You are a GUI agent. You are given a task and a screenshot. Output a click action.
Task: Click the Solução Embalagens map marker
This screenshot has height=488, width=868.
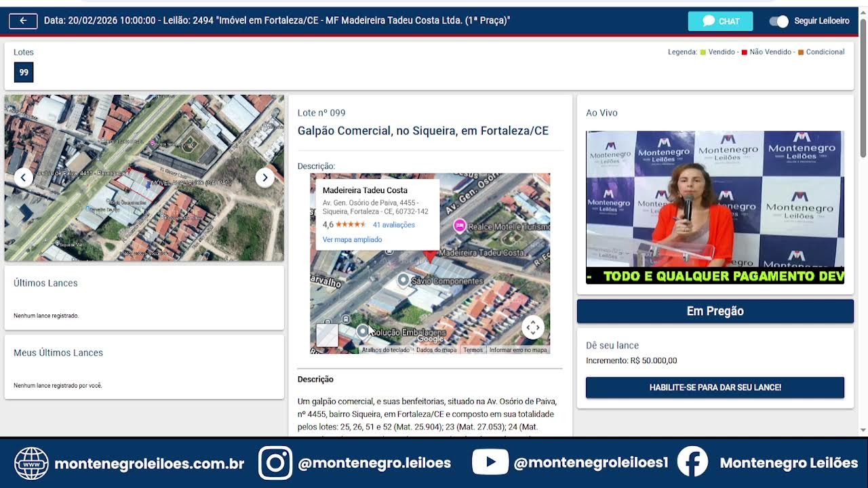pos(363,331)
